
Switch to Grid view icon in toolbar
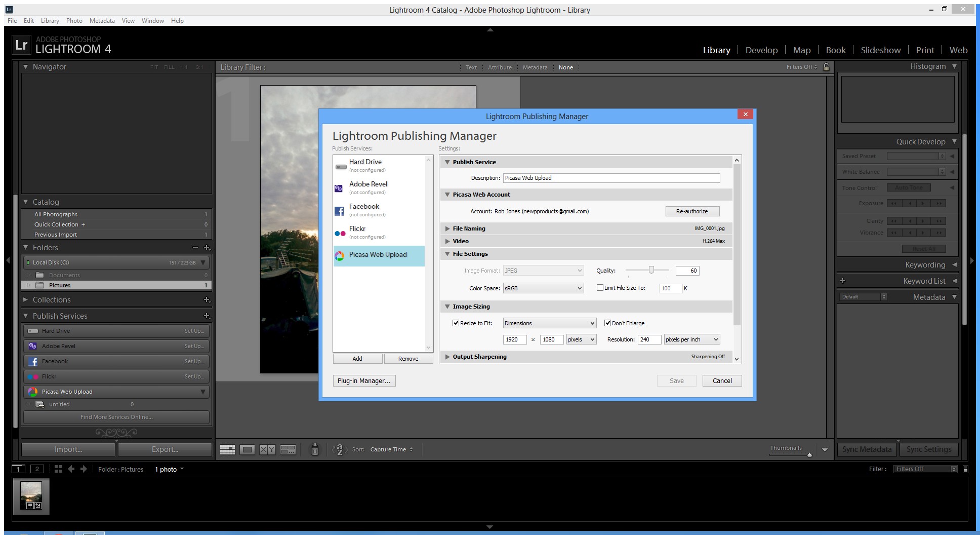227,449
